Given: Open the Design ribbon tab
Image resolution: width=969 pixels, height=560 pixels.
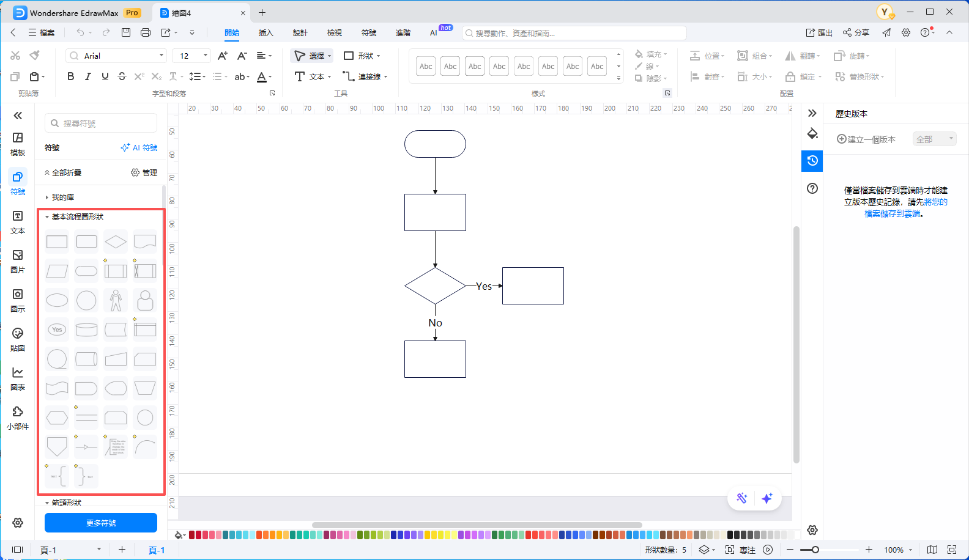Looking at the screenshot, I should tap(300, 33).
